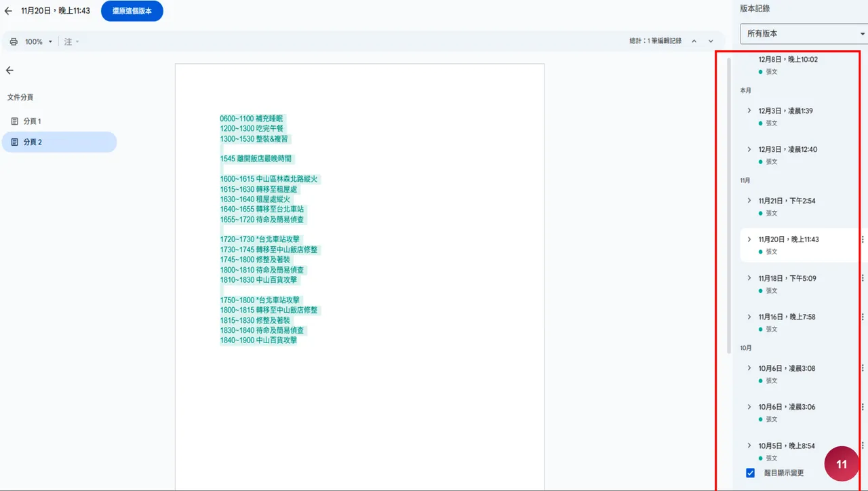Expand the 11月16日 晚上7:58 version

click(749, 317)
